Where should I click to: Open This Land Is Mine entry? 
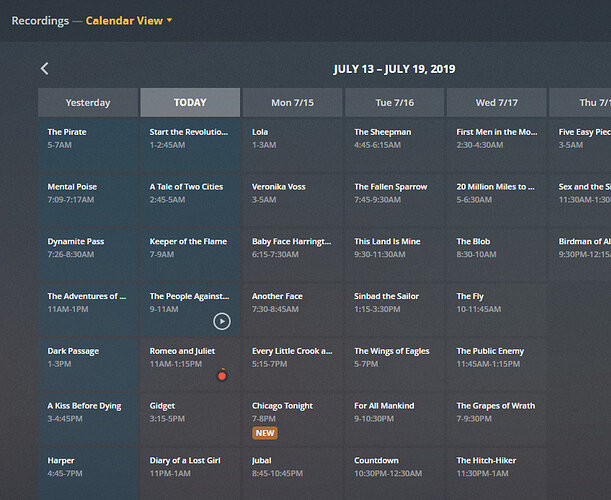click(x=394, y=255)
